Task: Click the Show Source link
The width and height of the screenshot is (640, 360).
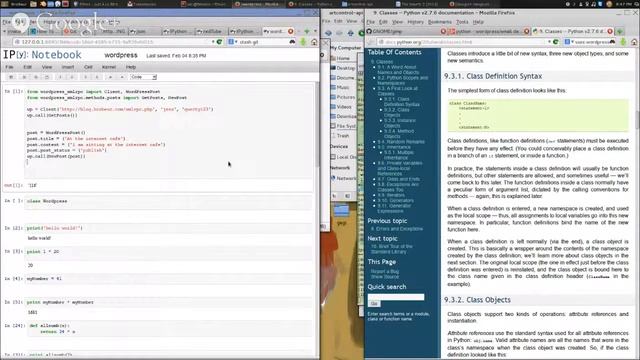Action: tap(384, 277)
